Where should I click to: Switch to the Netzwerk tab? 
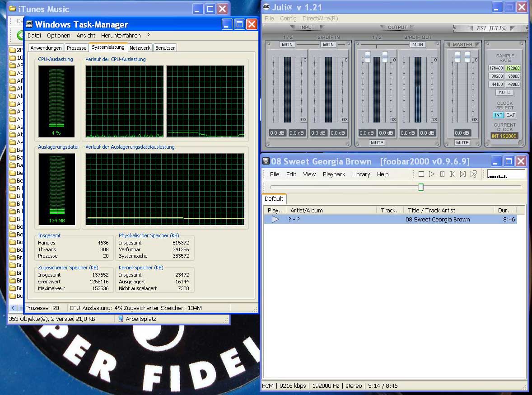click(140, 48)
